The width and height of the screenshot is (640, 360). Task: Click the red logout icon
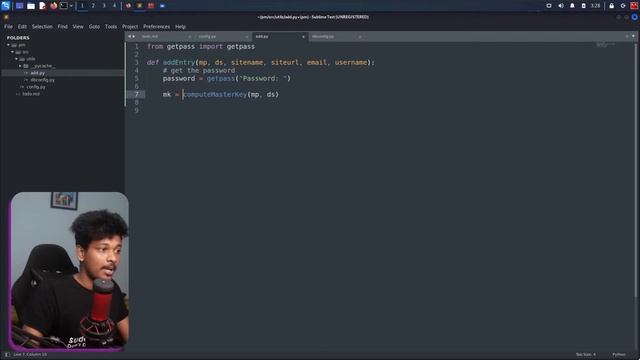click(x=634, y=6)
